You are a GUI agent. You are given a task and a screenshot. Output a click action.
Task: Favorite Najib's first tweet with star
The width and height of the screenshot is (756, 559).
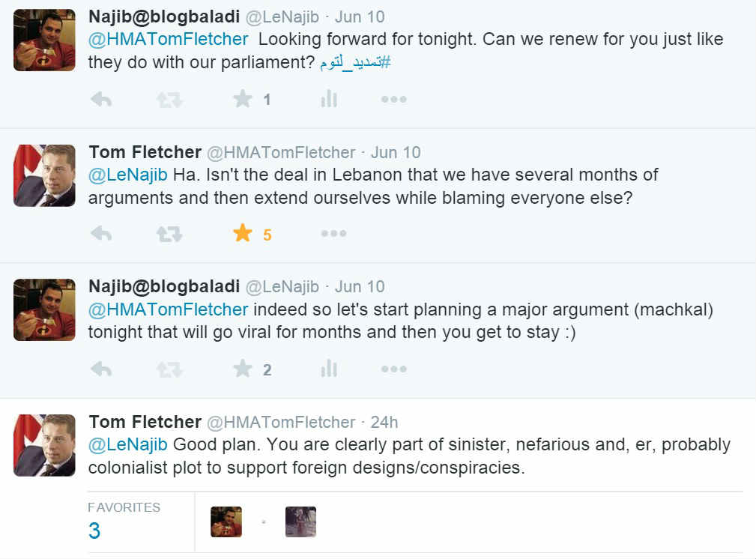click(x=242, y=99)
